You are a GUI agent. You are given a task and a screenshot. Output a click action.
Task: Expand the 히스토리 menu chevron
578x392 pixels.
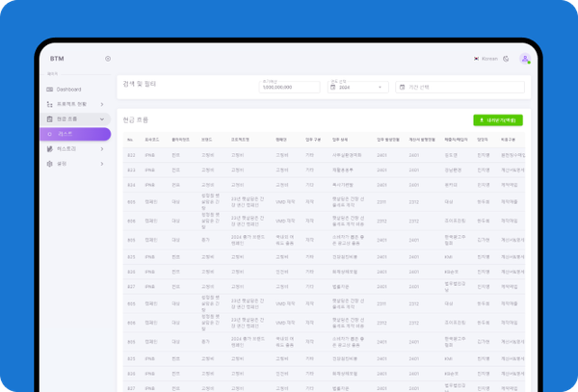[x=103, y=149]
